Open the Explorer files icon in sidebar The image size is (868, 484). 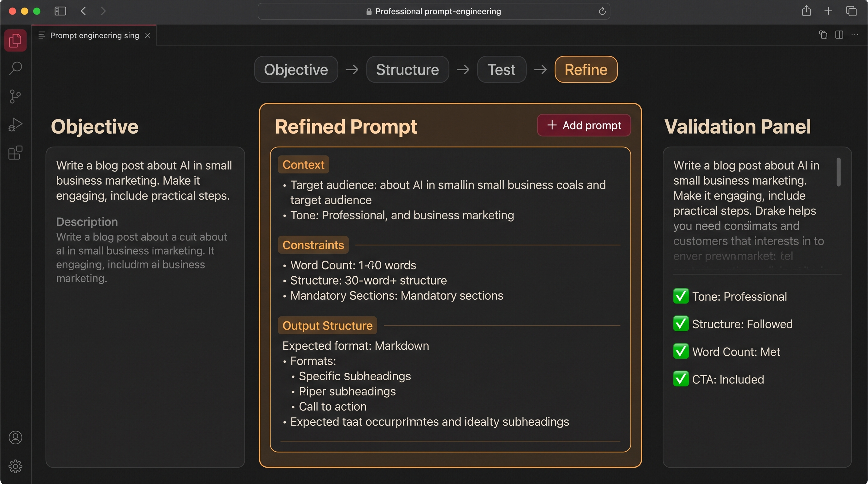click(x=15, y=41)
